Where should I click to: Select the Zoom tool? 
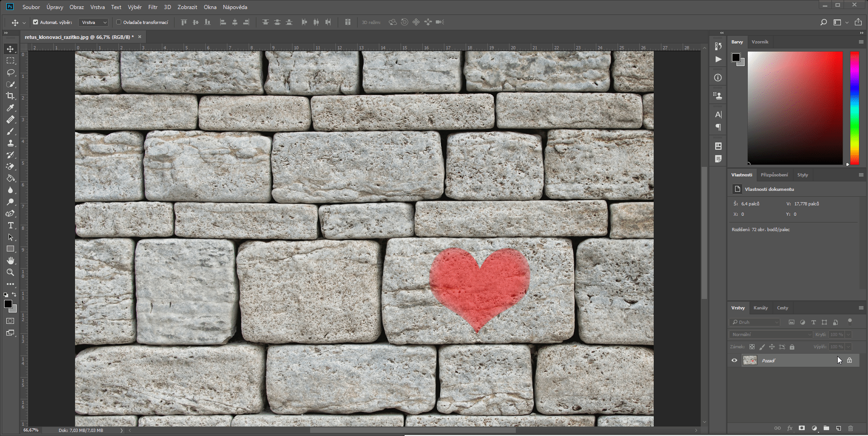click(10, 272)
